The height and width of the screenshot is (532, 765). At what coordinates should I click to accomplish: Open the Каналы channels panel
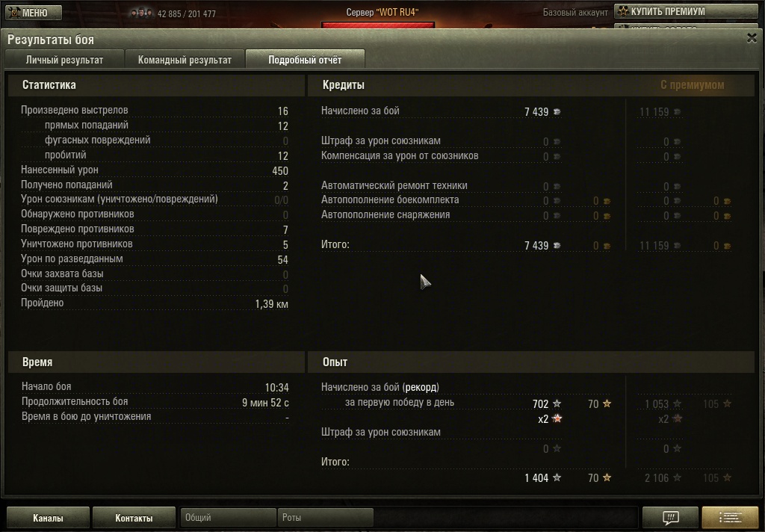pos(48,518)
